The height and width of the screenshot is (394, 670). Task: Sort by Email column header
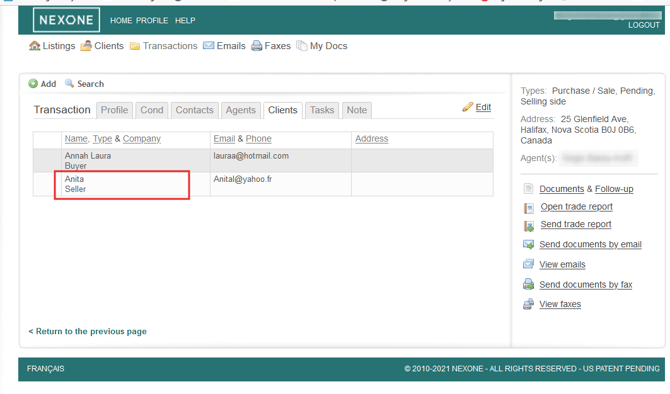(x=224, y=138)
